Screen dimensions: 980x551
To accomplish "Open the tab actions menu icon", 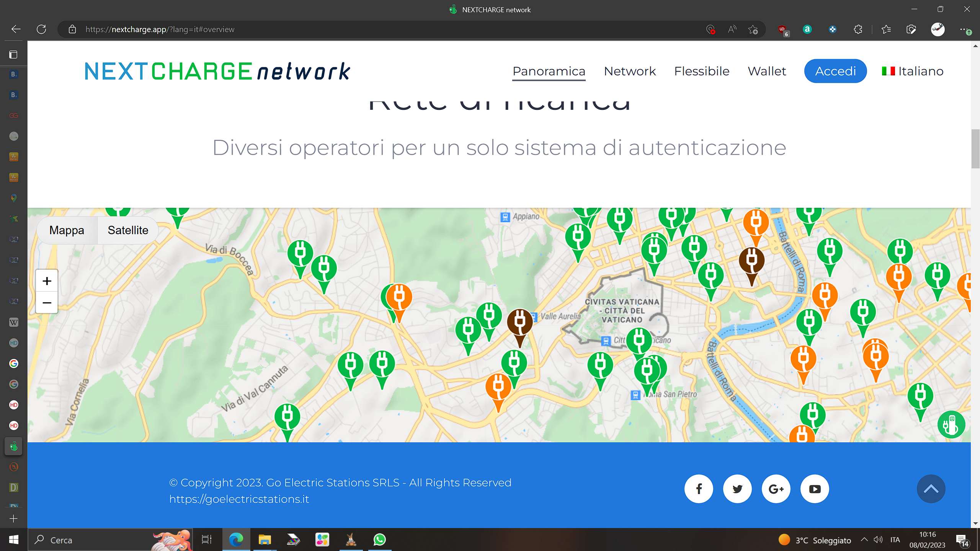I will [13, 55].
